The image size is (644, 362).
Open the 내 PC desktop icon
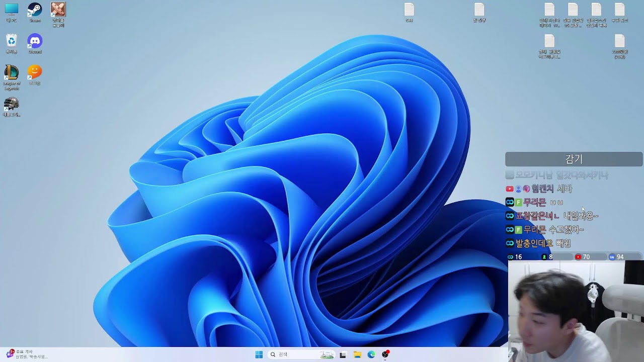click(11, 13)
